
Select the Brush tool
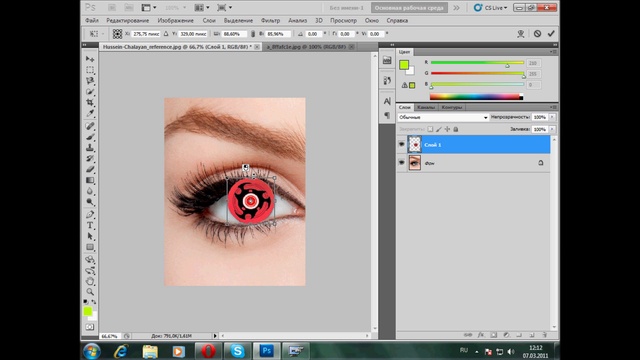point(90,137)
